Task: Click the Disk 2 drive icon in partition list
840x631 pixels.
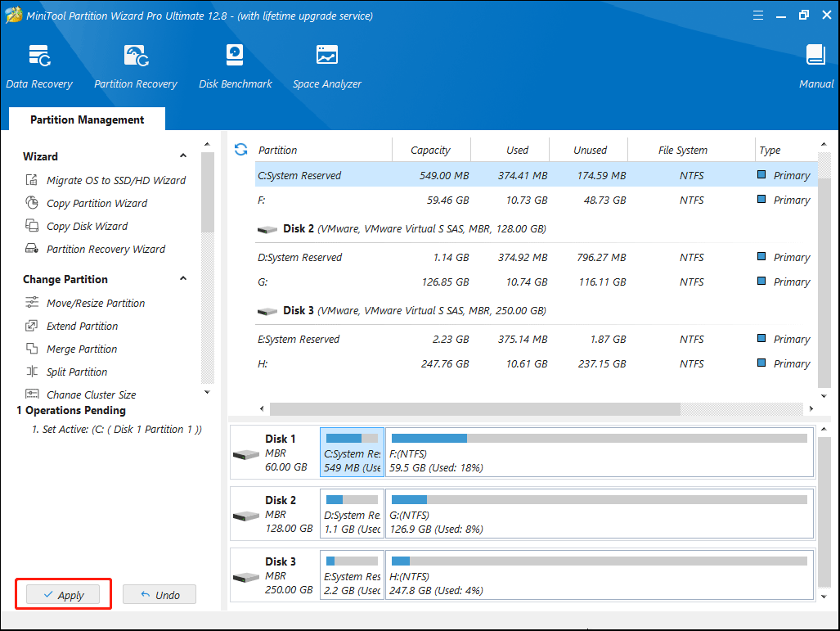Action: click(267, 229)
